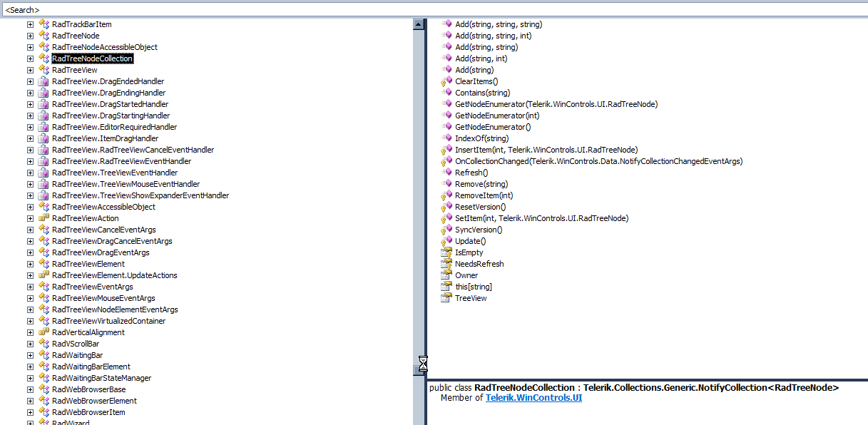868x425 pixels.
Task: Select the Remove(string) member
Action: (481, 184)
